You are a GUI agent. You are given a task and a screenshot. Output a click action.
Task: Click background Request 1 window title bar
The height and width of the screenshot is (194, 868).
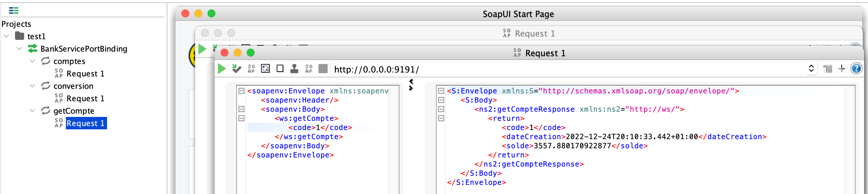click(x=528, y=33)
